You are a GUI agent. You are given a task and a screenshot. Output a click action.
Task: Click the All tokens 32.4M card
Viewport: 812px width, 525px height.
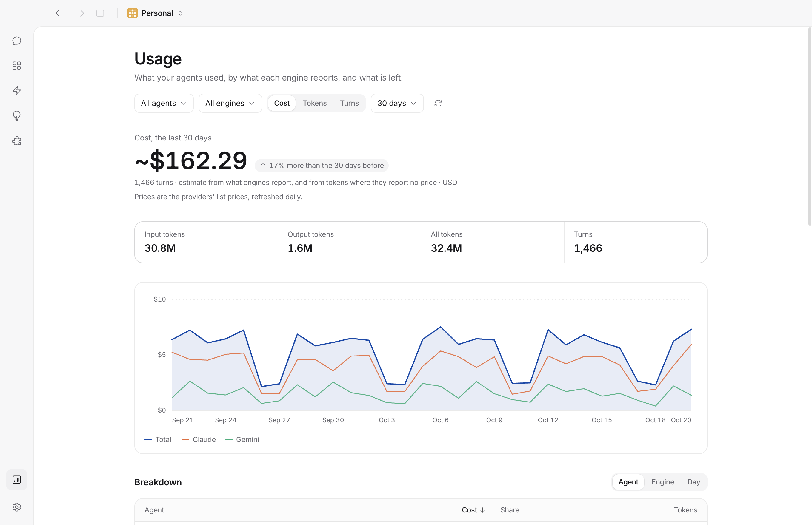493,243
